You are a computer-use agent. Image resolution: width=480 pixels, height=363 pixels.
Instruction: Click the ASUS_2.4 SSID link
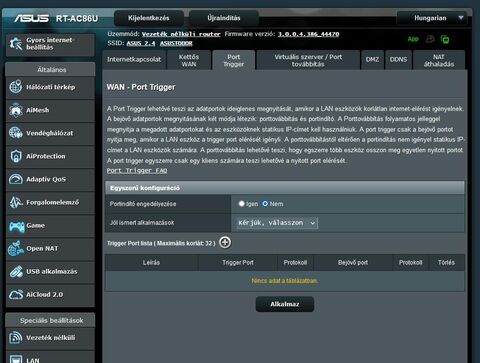(141, 43)
